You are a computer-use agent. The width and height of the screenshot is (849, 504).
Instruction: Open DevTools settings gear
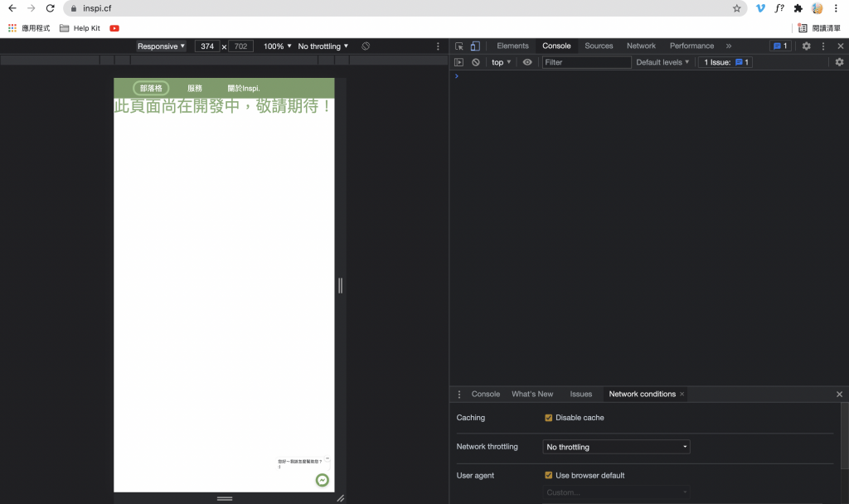point(806,46)
